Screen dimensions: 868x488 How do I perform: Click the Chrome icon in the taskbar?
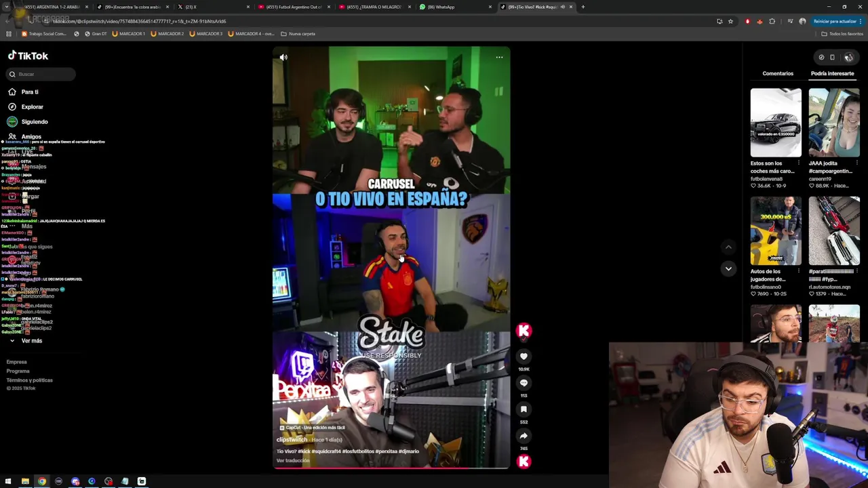[x=42, y=482]
